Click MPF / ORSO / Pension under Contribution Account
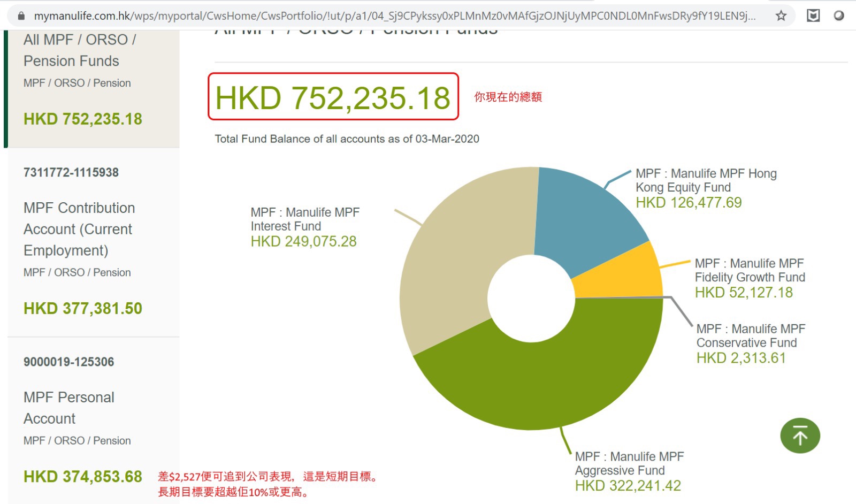The height and width of the screenshot is (504, 856). [x=77, y=273]
